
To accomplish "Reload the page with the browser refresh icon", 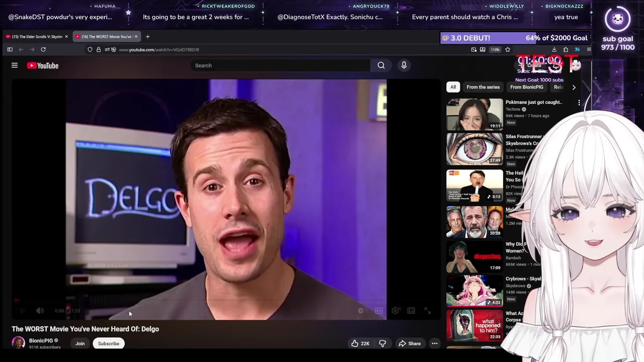I will [43, 49].
